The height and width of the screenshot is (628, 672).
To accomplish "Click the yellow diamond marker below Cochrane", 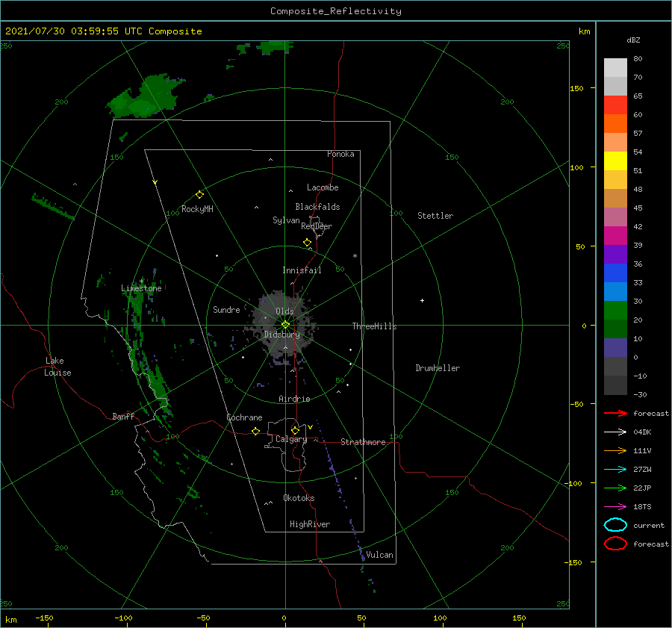I will pos(255,431).
